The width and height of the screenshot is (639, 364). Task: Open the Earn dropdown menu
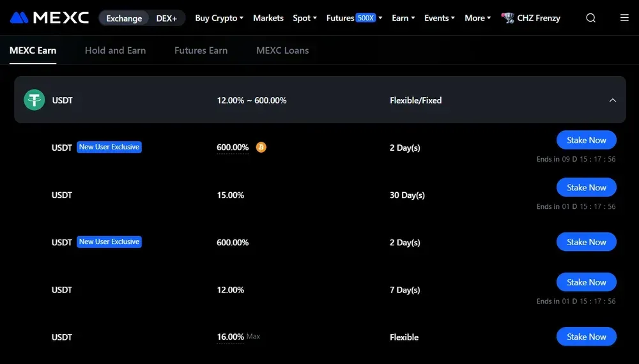pyautogui.click(x=403, y=18)
